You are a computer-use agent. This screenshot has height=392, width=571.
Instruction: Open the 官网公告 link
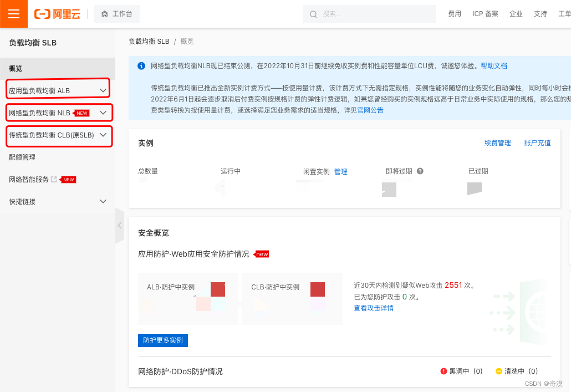[370, 110]
